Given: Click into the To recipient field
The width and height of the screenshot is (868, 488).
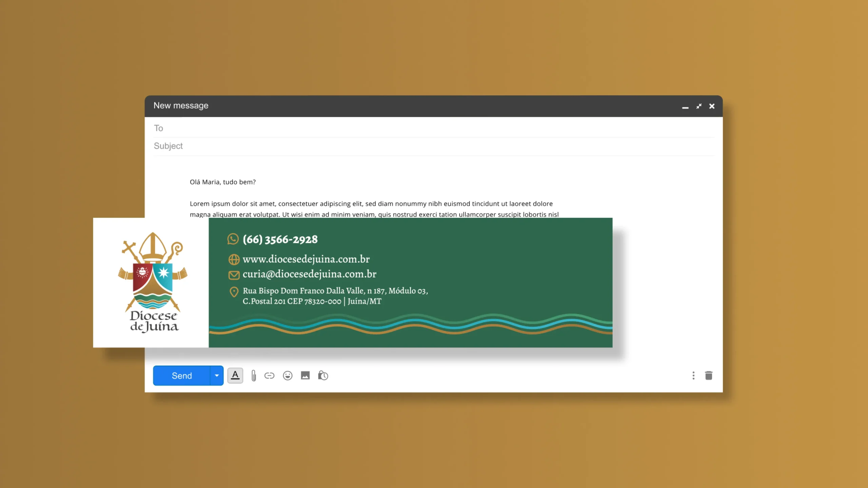Looking at the screenshot, I should (x=434, y=128).
